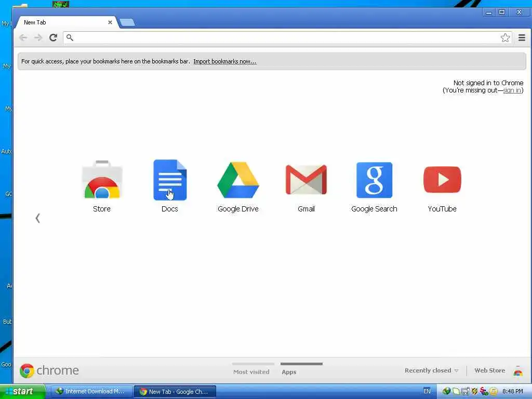Reload the current page

click(54, 37)
